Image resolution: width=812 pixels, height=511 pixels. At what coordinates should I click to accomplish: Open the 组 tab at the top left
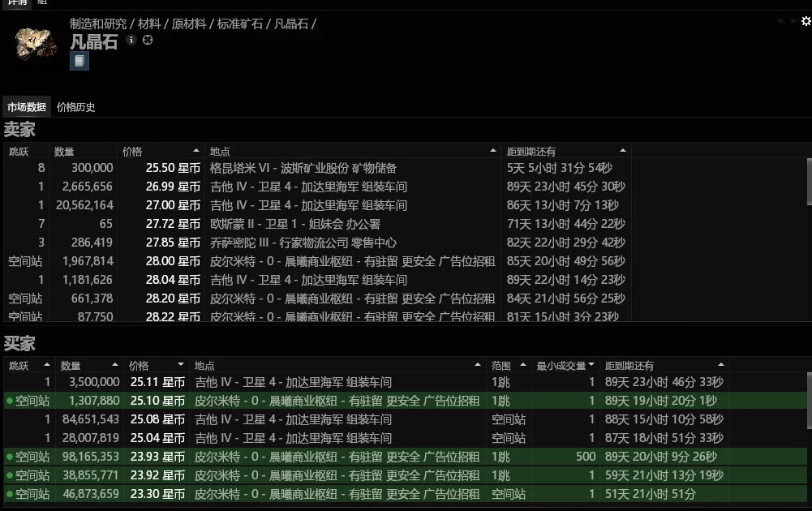click(x=42, y=3)
